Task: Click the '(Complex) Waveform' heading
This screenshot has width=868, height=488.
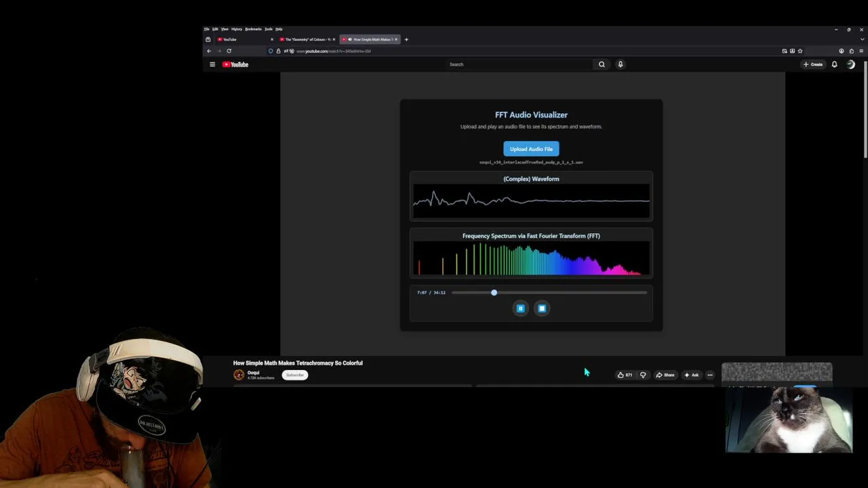Action: 531,179
